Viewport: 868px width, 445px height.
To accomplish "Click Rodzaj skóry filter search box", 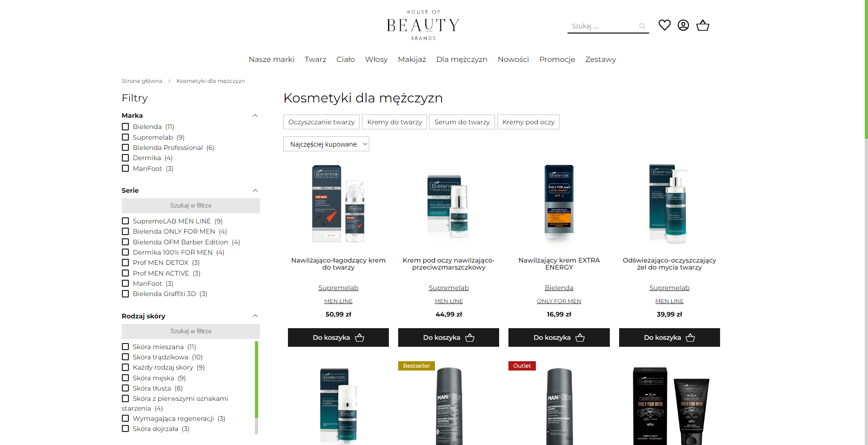I will click(191, 331).
